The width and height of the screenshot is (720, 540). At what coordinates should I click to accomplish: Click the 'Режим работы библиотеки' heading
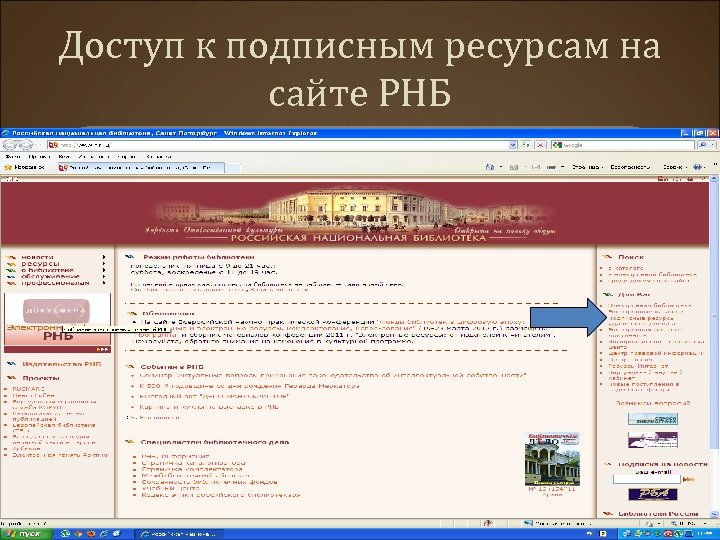pos(199,257)
